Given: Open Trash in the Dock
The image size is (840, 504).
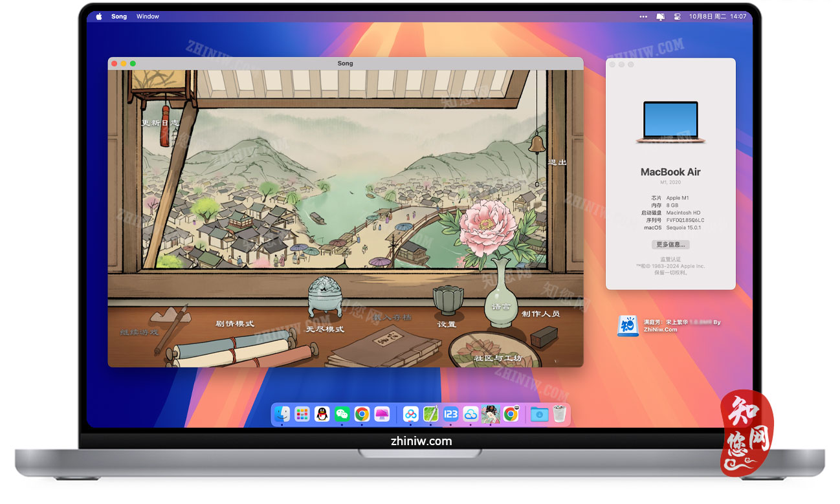Looking at the screenshot, I should click(559, 414).
